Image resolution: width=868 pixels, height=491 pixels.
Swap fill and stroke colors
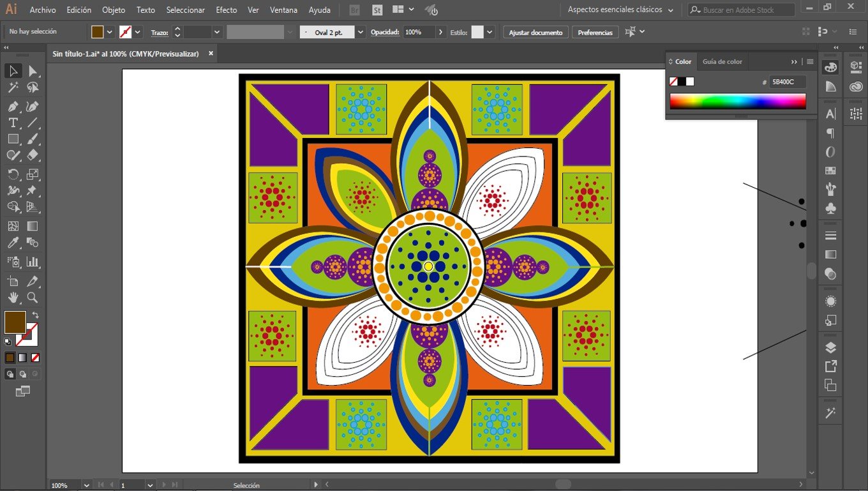pyautogui.click(x=35, y=315)
